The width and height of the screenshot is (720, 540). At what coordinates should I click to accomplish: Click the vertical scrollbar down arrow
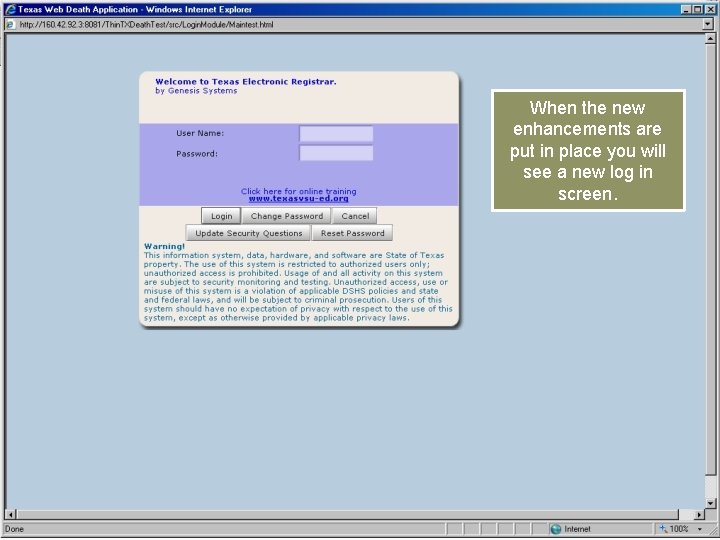[710, 503]
